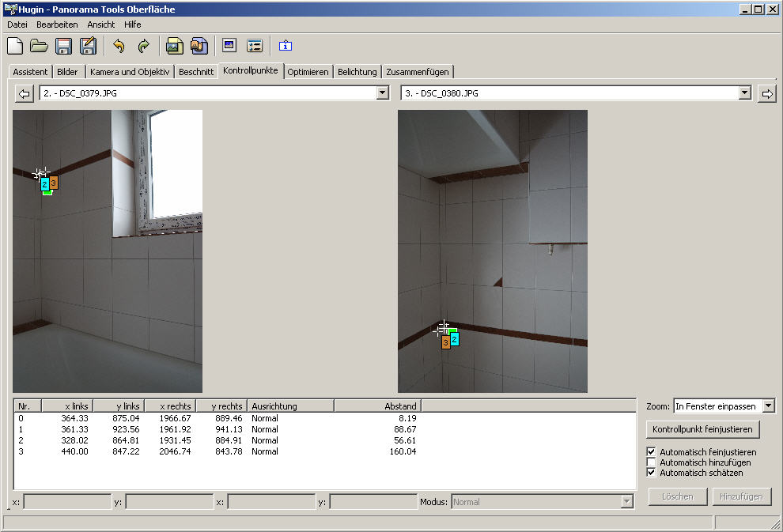The image size is (783, 532).
Task: Enable the Automatisch hinzufügen checkbox
Action: coord(652,462)
